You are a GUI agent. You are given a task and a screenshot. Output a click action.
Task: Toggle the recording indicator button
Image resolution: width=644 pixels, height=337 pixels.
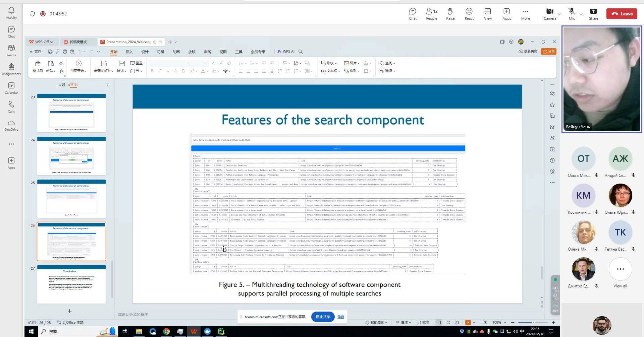point(43,14)
